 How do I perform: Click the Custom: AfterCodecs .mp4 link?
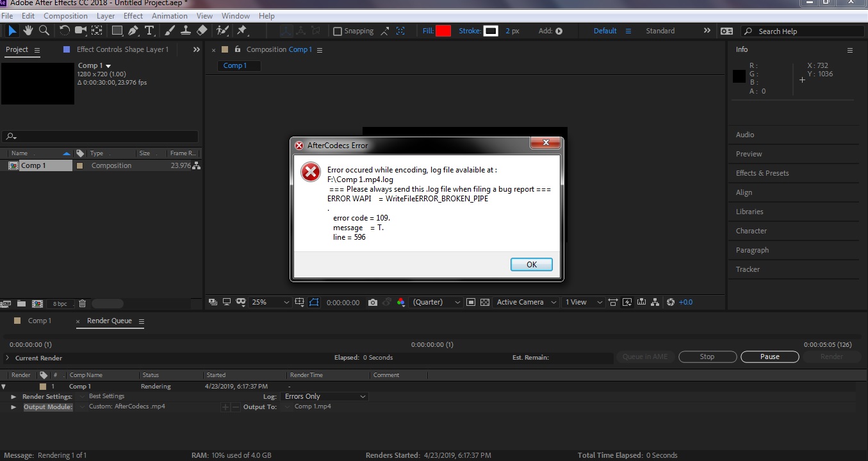(x=127, y=406)
